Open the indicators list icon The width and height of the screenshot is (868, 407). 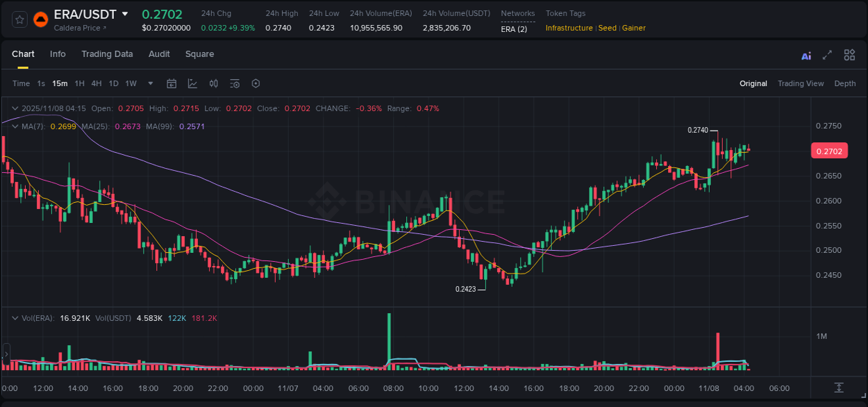tap(234, 83)
